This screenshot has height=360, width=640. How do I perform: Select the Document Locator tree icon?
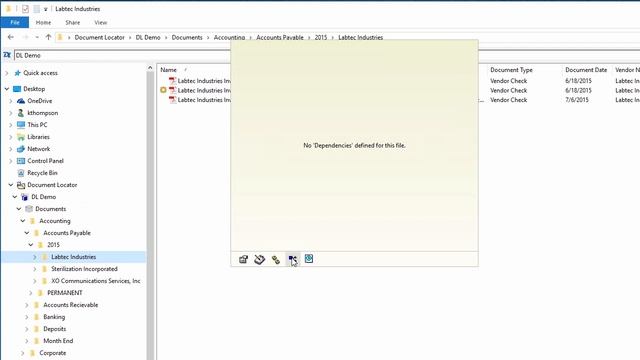[21, 185]
